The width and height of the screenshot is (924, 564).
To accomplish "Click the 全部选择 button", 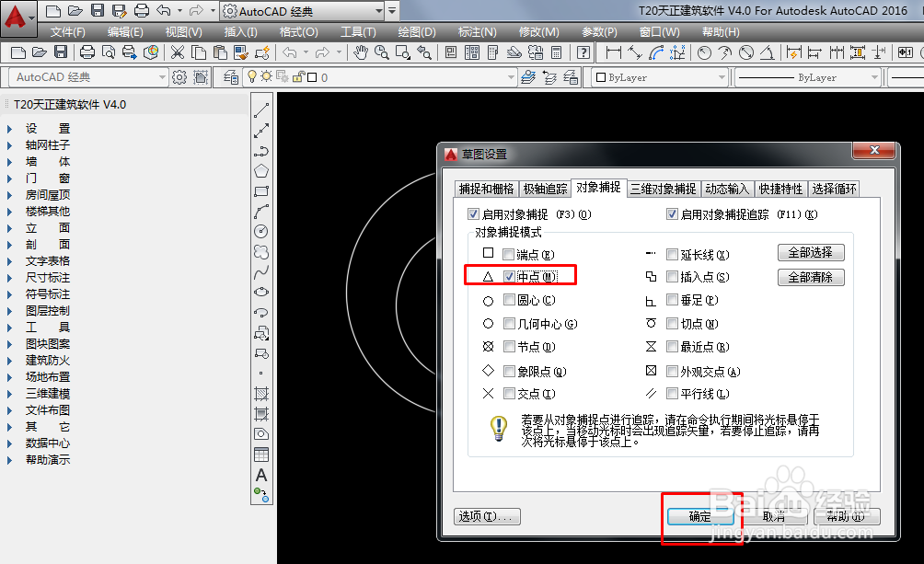I will point(810,253).
